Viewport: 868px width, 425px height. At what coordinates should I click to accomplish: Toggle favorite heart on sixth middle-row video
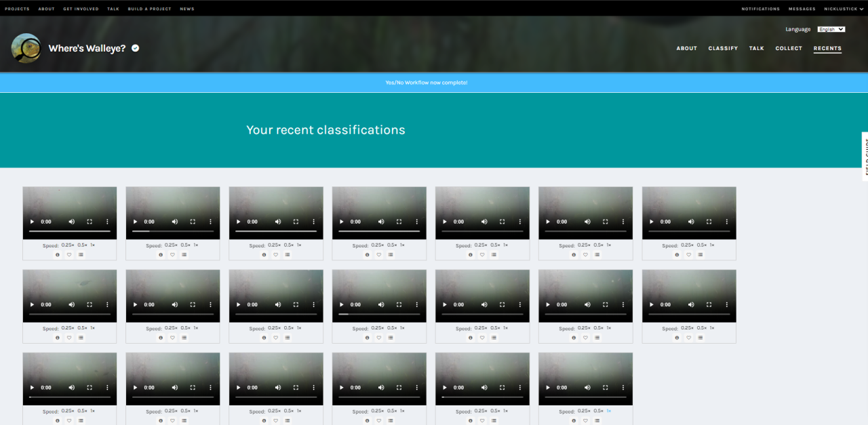(x=585, y=338)
